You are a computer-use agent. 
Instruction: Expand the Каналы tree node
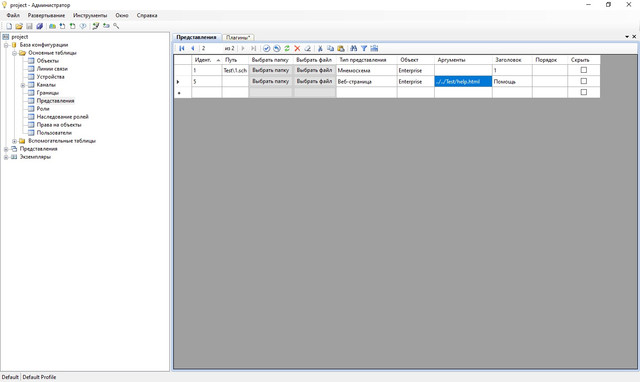pos(23,85)
